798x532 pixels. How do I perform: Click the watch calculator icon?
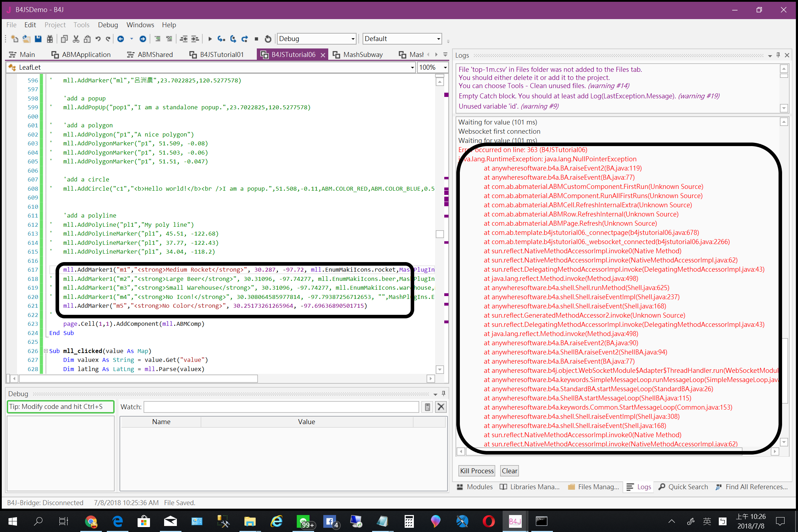[427, 407]
